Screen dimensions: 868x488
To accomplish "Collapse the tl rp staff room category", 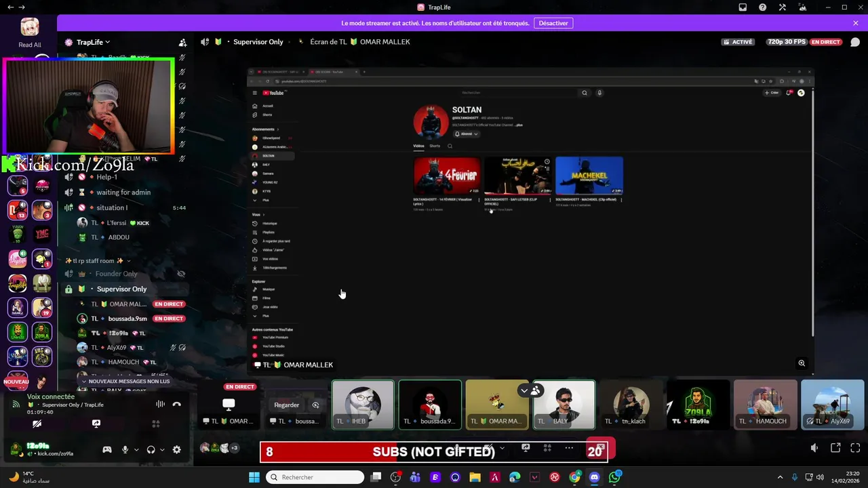I will [98, 261].
